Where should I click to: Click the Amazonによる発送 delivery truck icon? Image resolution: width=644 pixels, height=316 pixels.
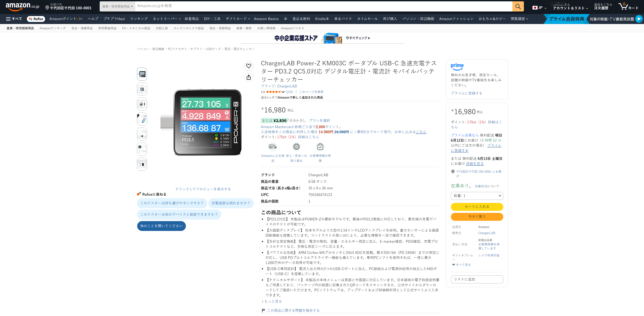point(273,147)
